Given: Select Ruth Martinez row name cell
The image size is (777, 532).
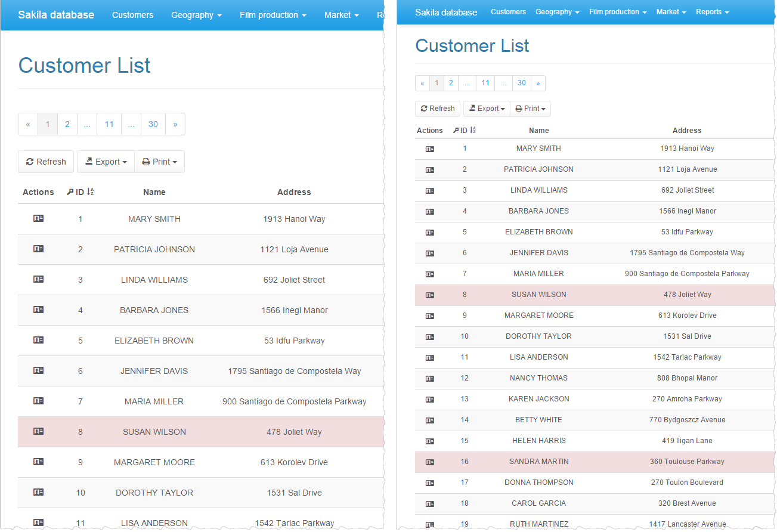Looking at the screenshot, I should (x=538, y=524).
